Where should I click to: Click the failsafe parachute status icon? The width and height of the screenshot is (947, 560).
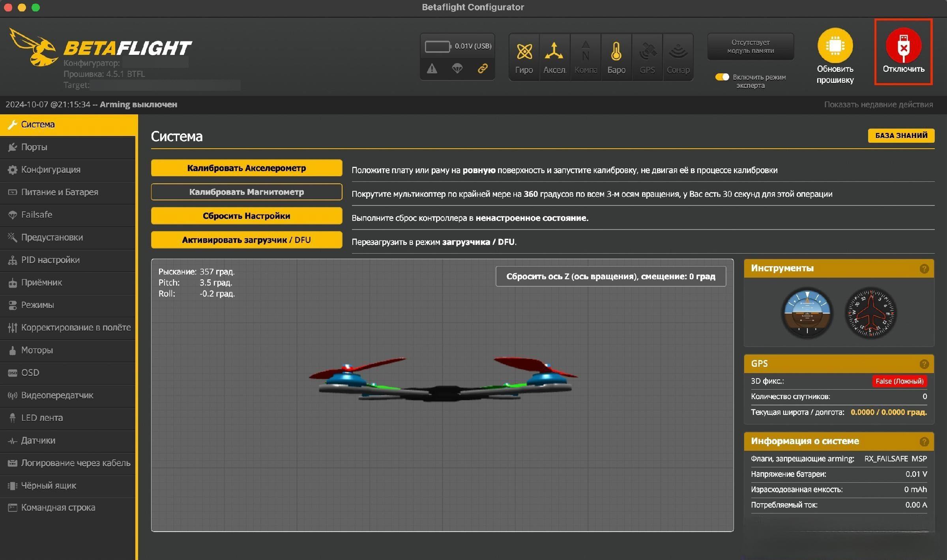457,69
